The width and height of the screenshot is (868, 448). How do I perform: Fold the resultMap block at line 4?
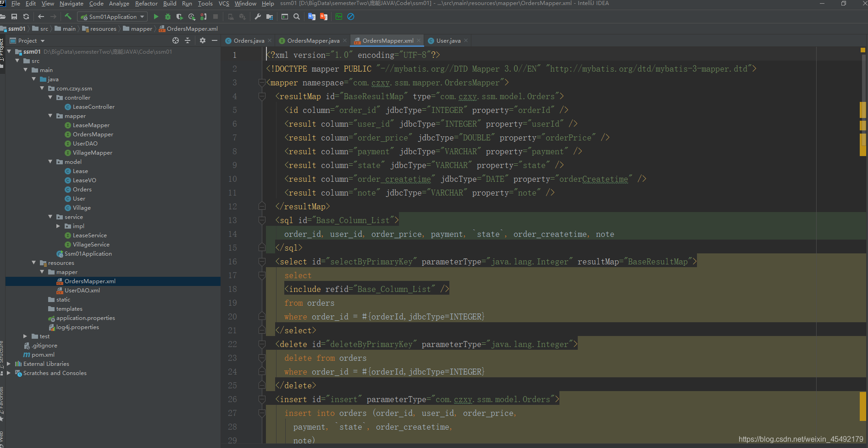coord(262,96)
